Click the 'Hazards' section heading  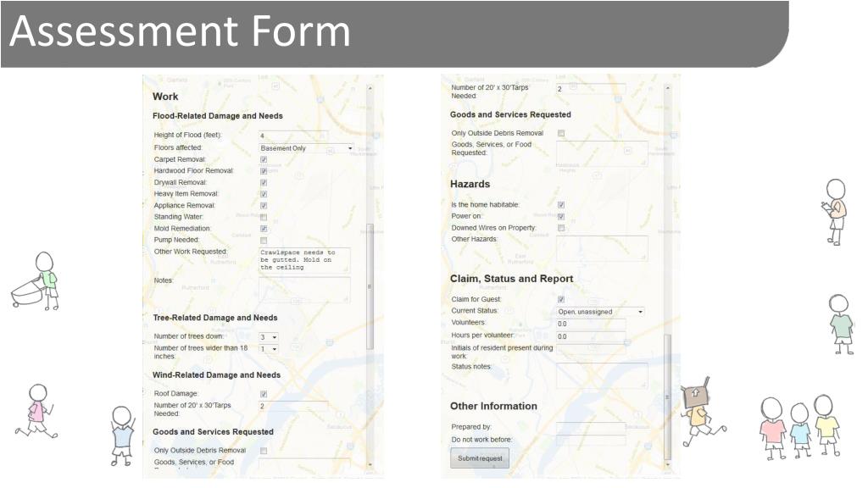pos(470,184)
